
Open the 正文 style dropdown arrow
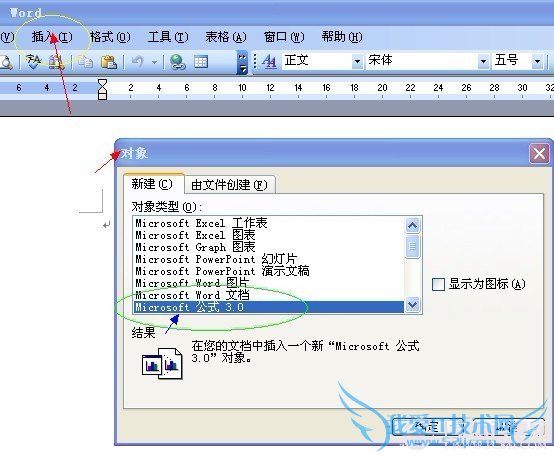[x=357, y=61]
